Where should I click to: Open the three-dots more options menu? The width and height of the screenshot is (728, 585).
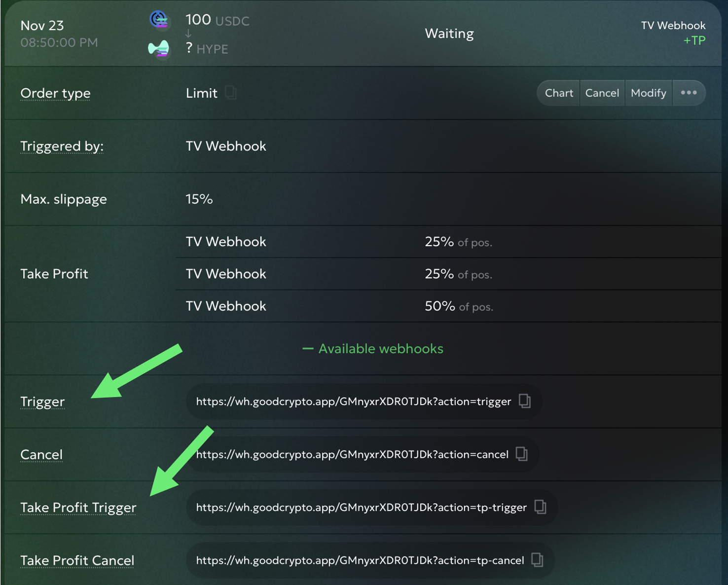(689, 93)
